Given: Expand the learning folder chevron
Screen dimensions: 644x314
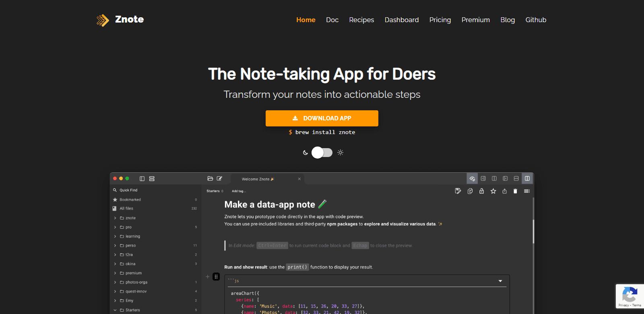Looking at the screenshot, I should (x=115, y=237).
